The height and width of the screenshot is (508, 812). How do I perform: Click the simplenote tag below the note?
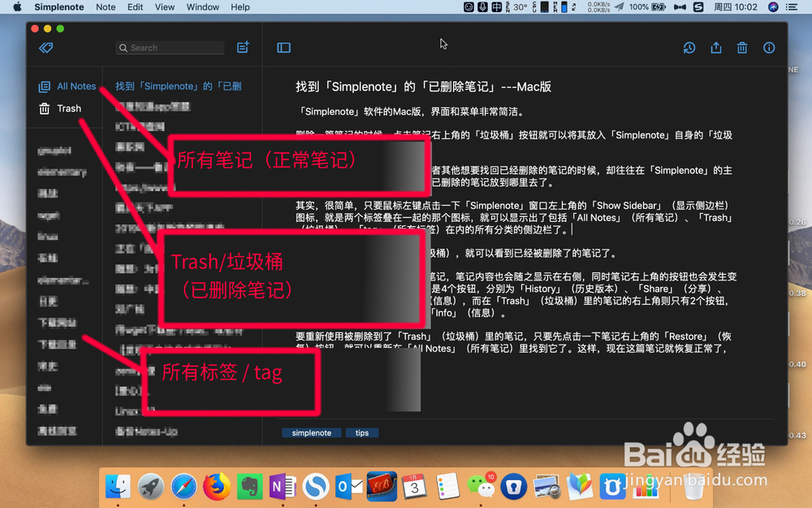point(311,433)
